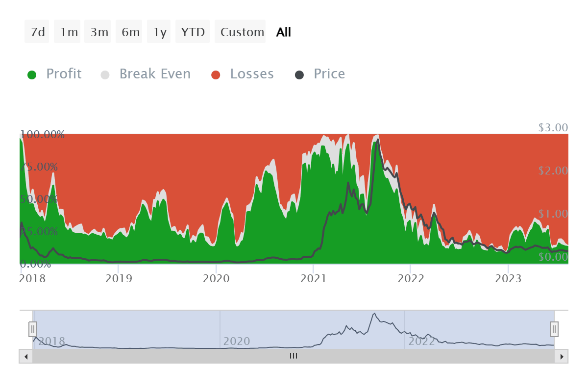Select the YTD range option
Viewport: 588px width, 392px height.
tap(192, 31)
